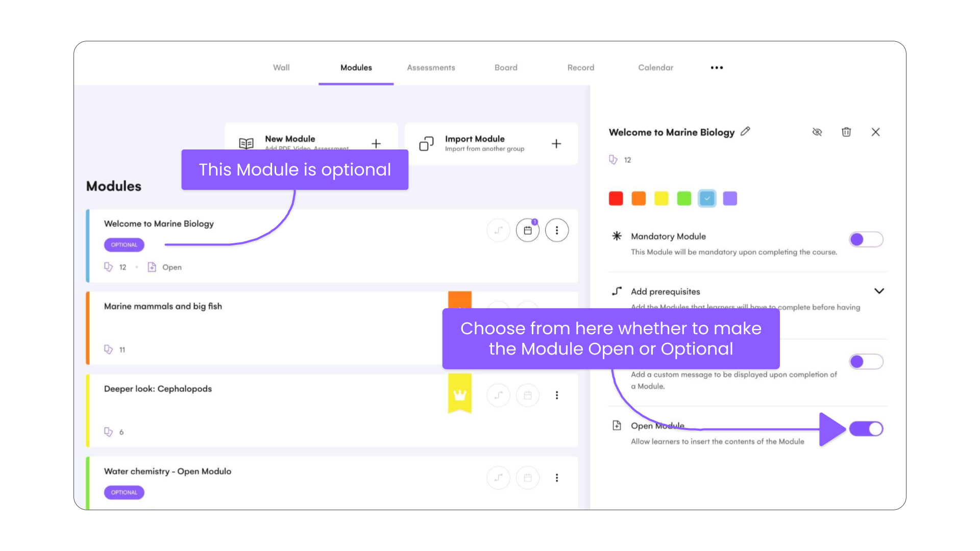Expand the Add prerequisites chevron
This screenshot has width=980, height=551.
pos(879,291)
